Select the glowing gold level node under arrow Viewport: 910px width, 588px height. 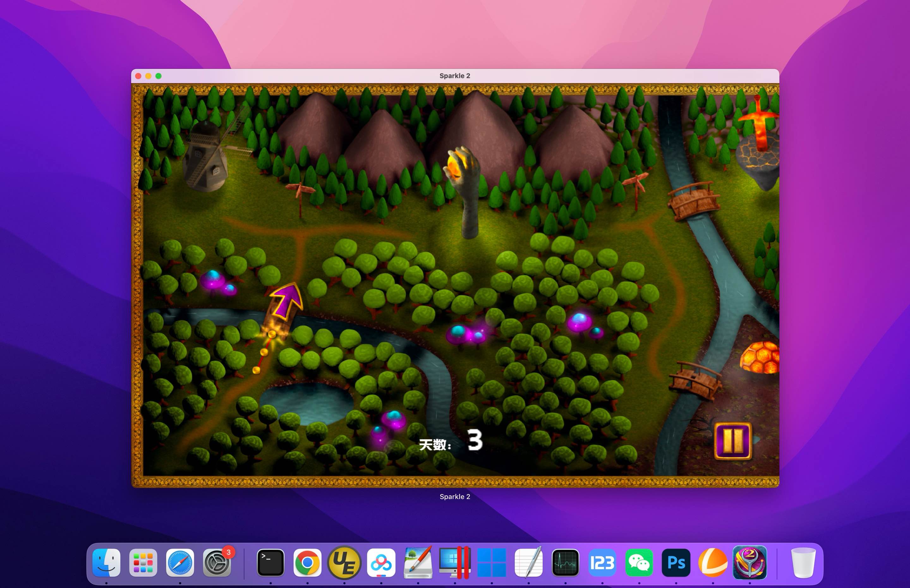(x=272, y=334)
